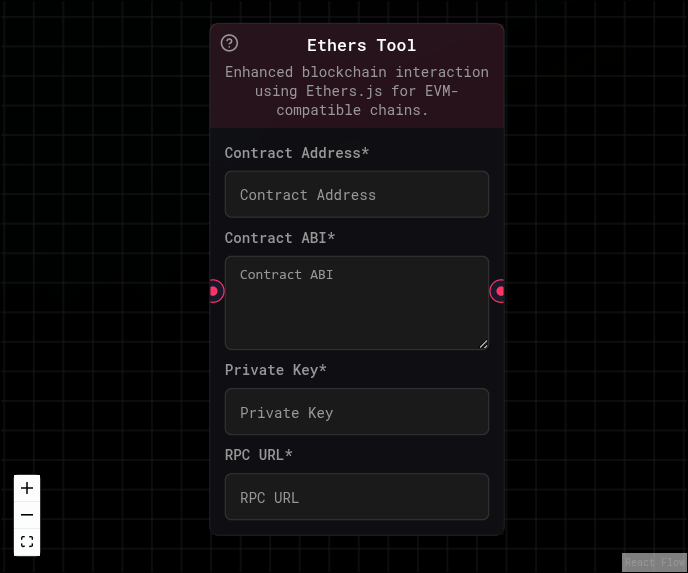This screenshot has height=573, width=688.
Task: Select the Ethers Tool node title
Action: [x=361, y=45]
